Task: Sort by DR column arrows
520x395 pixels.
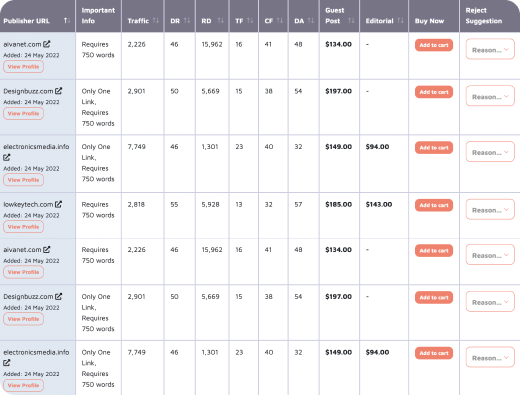Action: 187,21
